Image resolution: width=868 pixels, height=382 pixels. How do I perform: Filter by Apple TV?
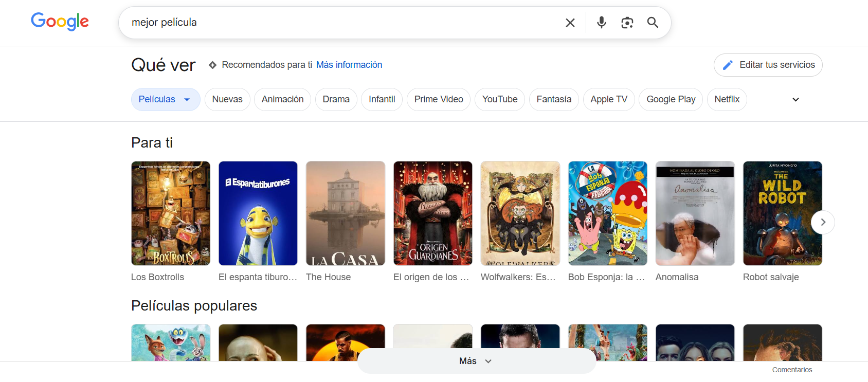(x=609, y=99)
